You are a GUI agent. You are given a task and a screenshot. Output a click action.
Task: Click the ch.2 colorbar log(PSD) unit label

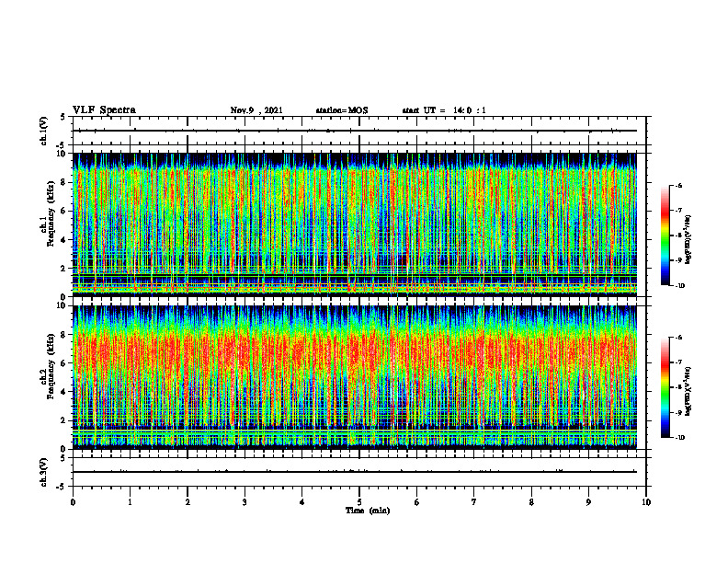click(688, 391)
